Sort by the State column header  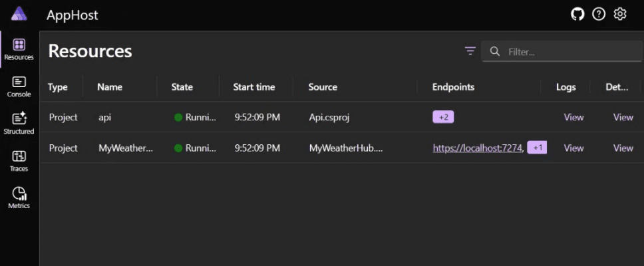[x=182, y=87]
